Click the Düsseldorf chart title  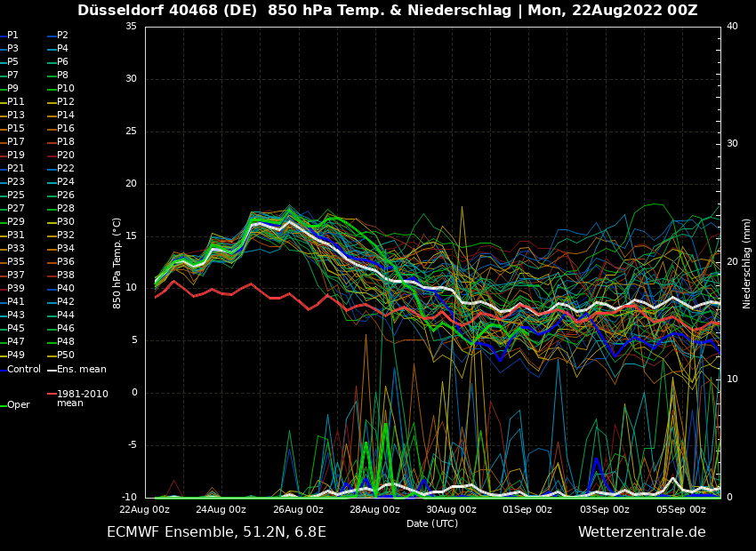pos(387,11)
